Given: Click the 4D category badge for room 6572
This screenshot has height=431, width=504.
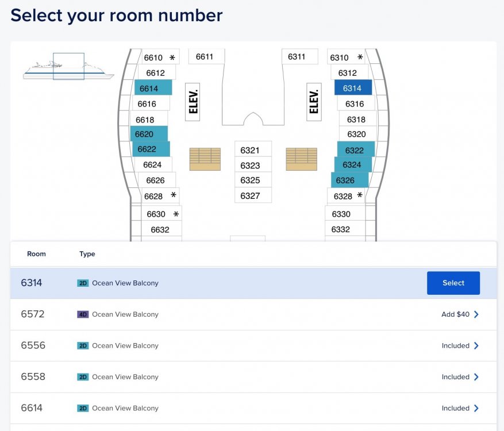Looking at the screenshot, I should [x=83, y=314].
